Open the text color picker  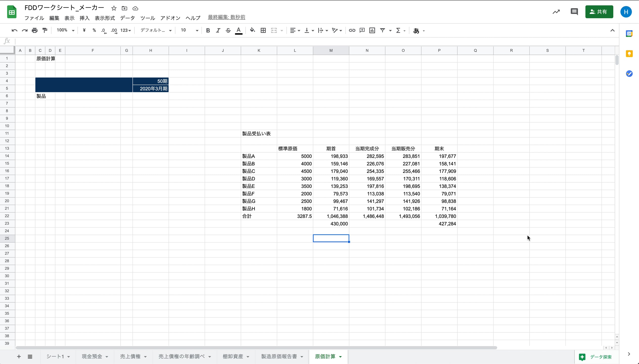238,30
